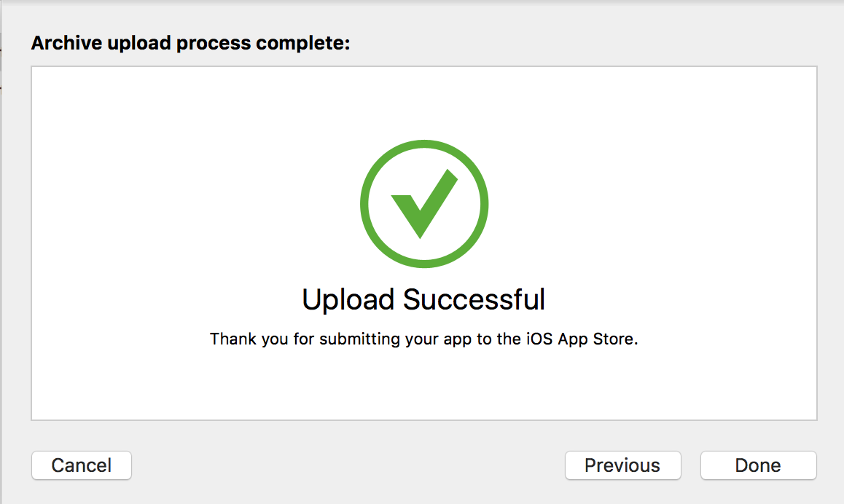The image size is (844, 504).
Task: Click the Archive upload process complete title
Action: point(190,43)
